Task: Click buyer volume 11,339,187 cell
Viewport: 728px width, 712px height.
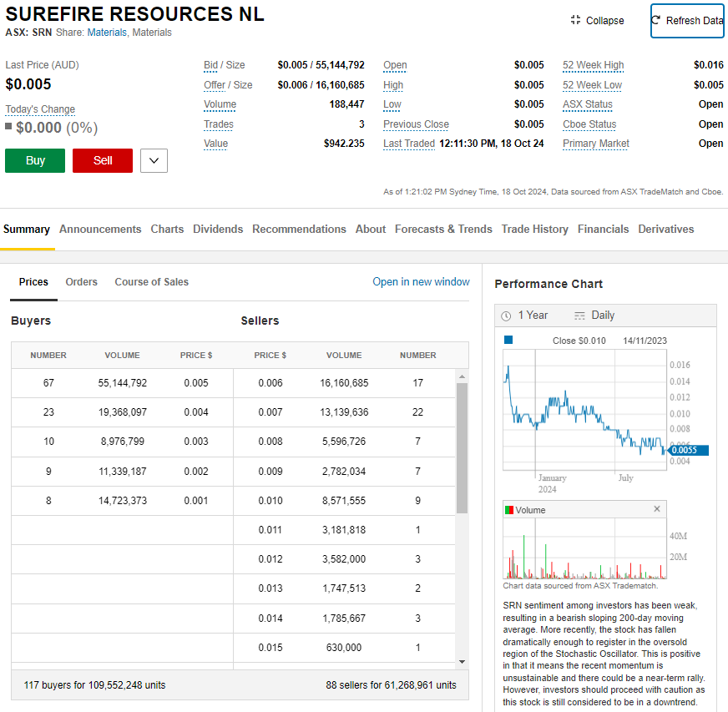Action: 123,472
